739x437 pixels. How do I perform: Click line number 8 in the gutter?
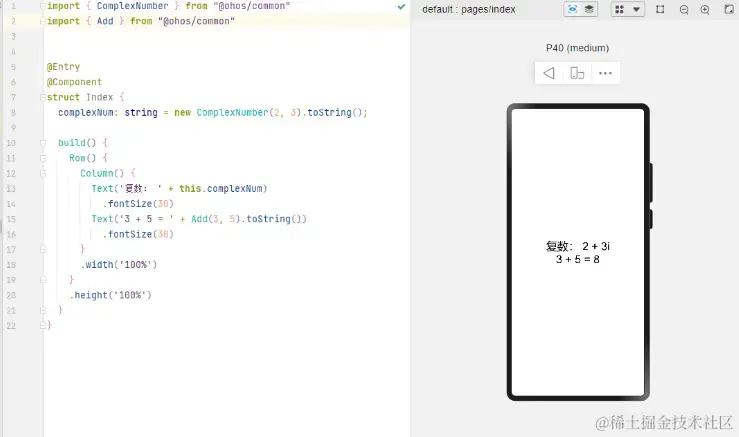point(13,113)
